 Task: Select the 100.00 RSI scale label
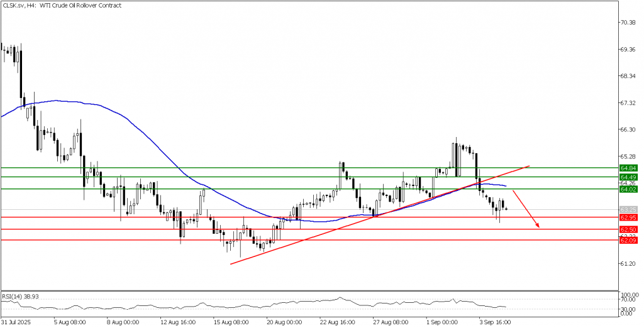630,295
